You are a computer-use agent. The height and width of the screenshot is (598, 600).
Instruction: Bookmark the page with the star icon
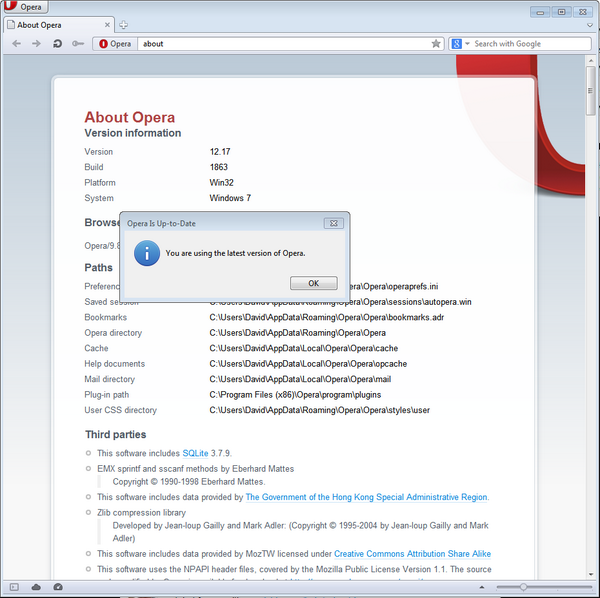click(x=435, y=44)
